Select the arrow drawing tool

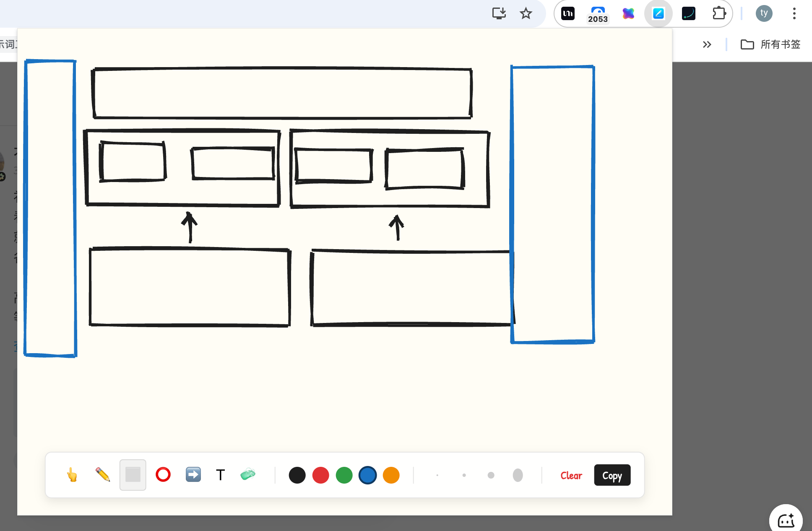pos(193,475)
